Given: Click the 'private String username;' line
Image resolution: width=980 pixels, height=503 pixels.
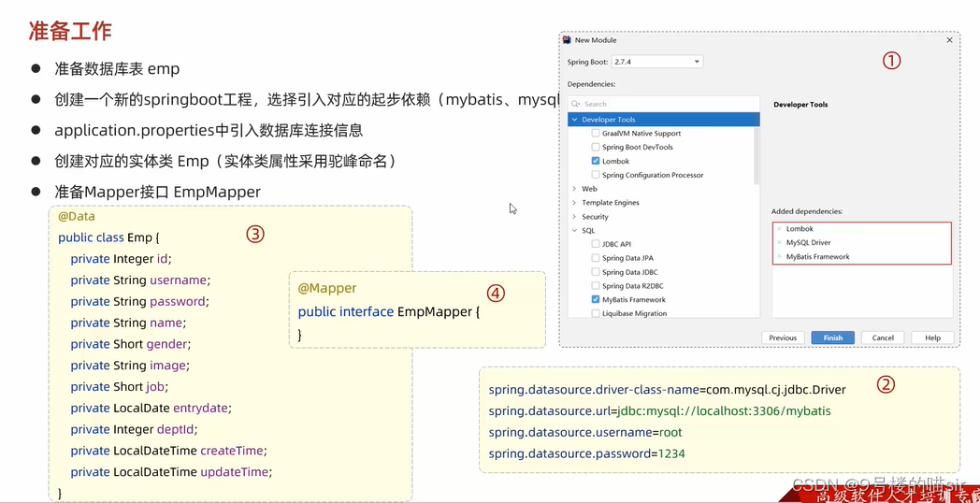Looking at the screenshot, I should (140, 280).
